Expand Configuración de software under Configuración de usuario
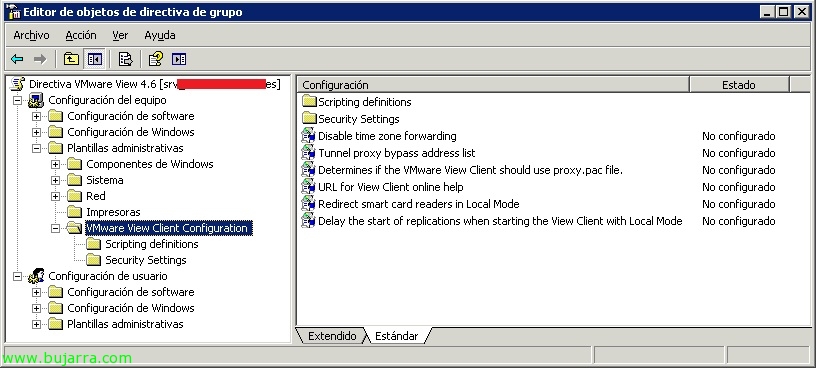 point(36,292)
